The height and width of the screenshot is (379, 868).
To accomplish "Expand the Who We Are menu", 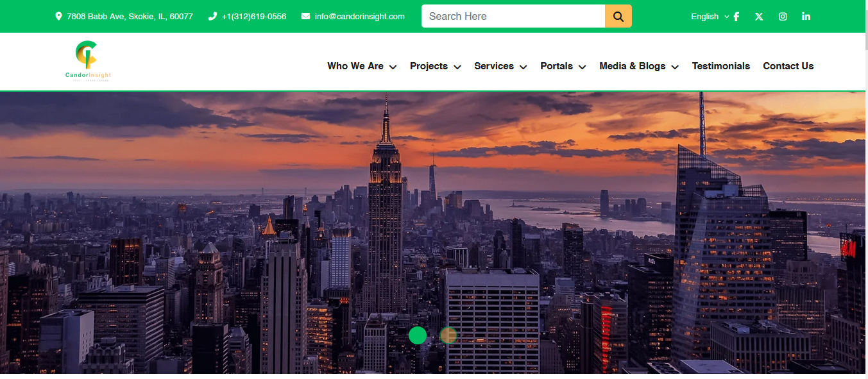I will point(362,66).
